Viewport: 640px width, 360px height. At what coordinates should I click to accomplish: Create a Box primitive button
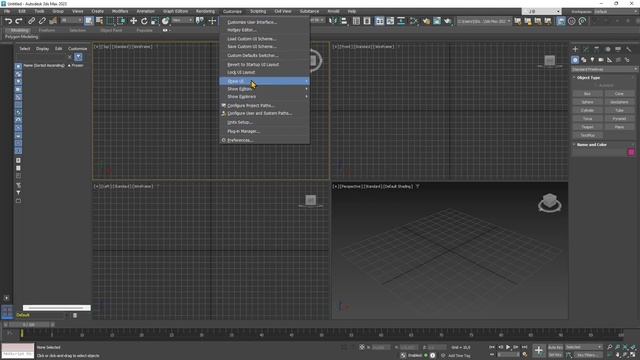point(587,94)
